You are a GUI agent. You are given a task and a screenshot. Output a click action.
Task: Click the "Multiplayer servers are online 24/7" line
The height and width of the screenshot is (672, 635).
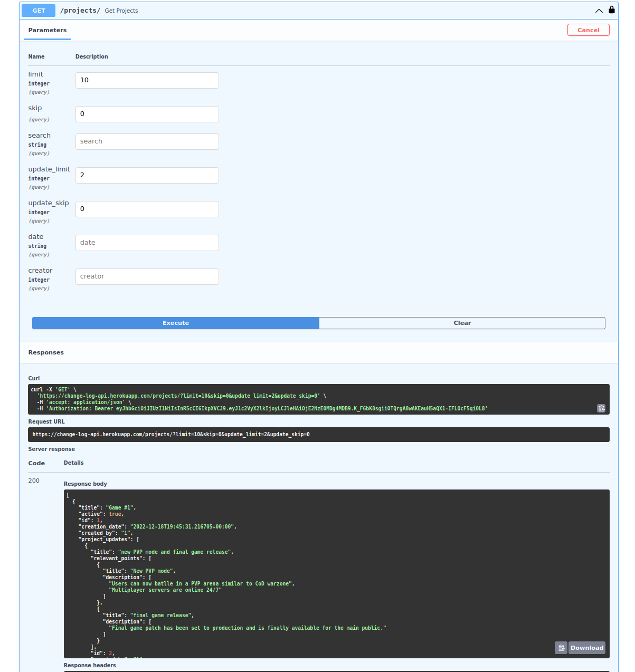point(166,590)
